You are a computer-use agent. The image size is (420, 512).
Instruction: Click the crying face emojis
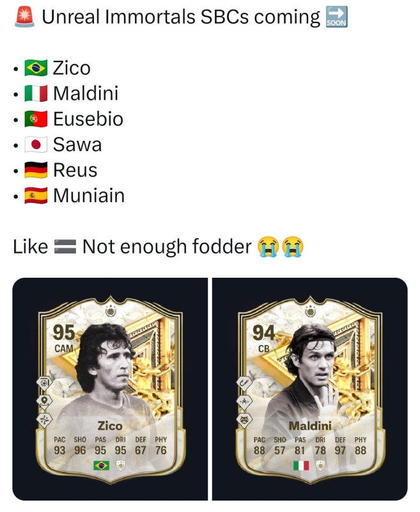[x=281, y=246]
